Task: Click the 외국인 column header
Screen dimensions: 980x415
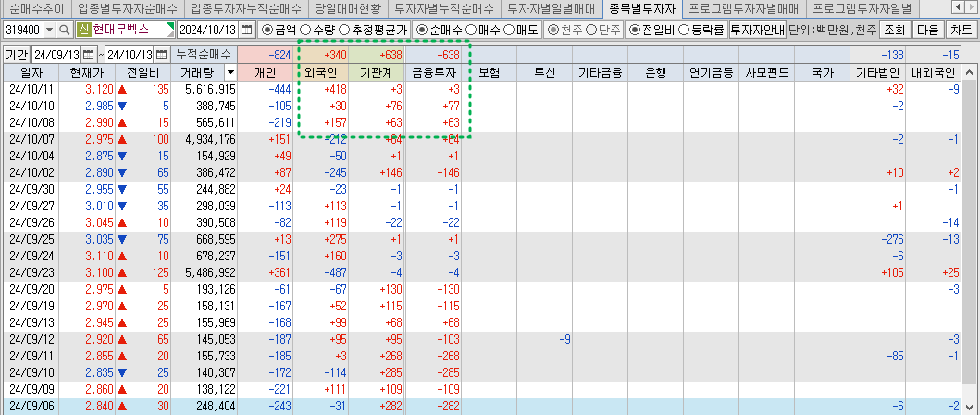Action: [321, 72]
